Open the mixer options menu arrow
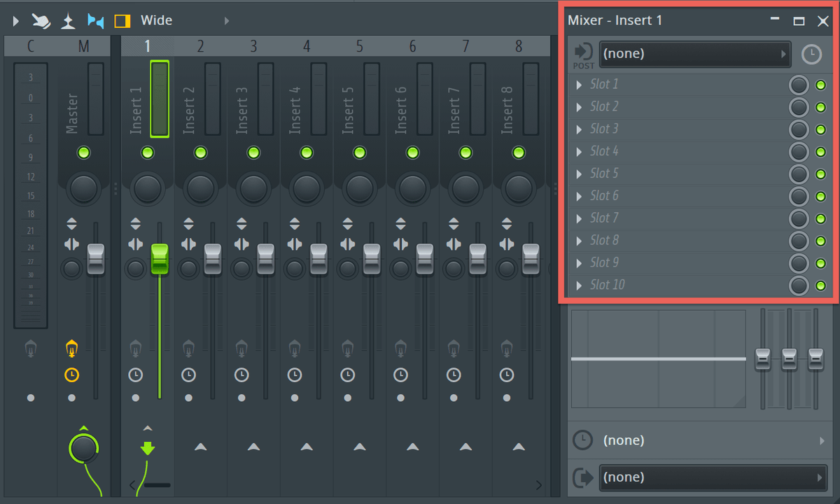The width and height of the screenshot is (840, 504). pyautogui.click(x=15, y=20)
